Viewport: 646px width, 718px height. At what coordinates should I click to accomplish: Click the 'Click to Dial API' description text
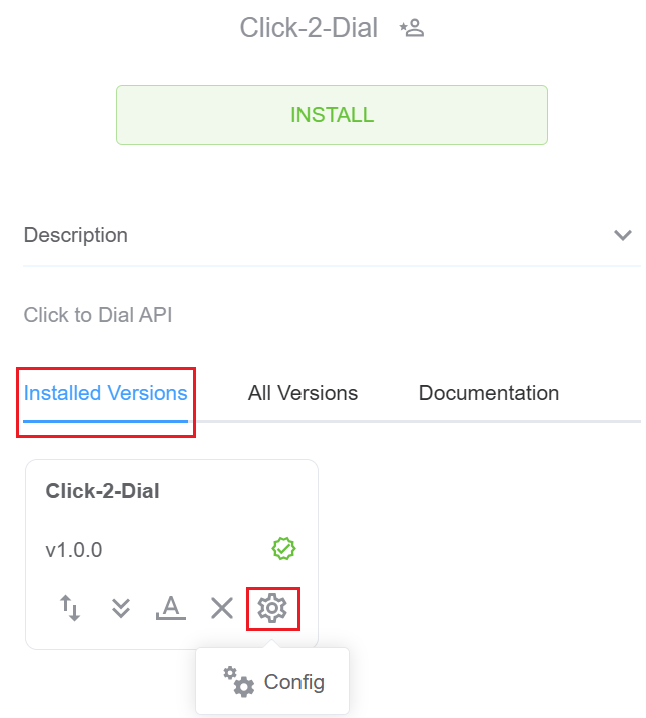[98, 315]
